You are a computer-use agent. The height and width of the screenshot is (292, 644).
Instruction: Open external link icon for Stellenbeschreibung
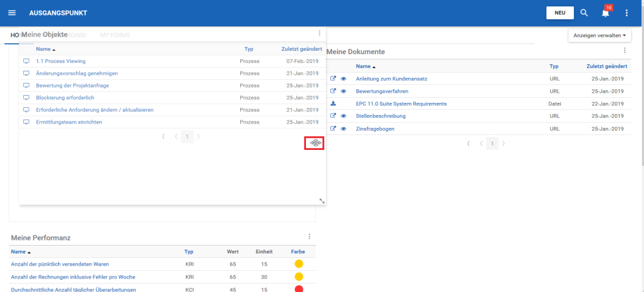(333, 116)
